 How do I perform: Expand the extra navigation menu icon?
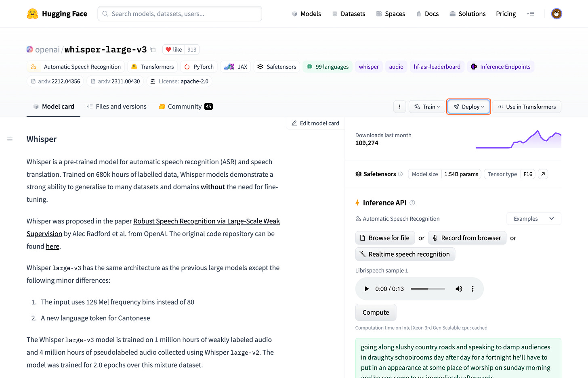530,14
